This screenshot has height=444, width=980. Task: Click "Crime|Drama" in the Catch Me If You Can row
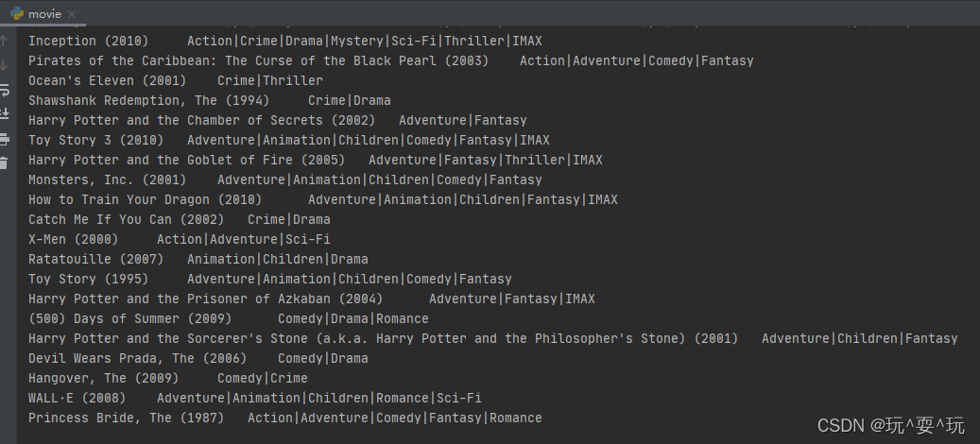pyautogui.click(x=289, y=220)
